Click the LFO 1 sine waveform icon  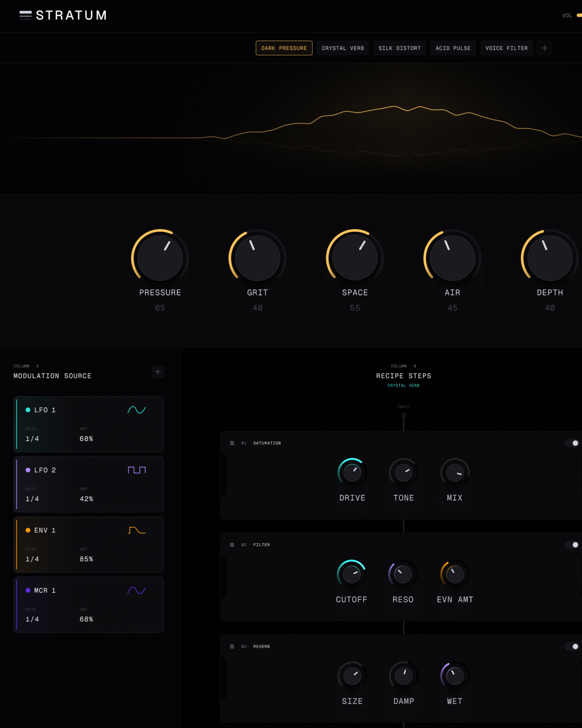136,410
